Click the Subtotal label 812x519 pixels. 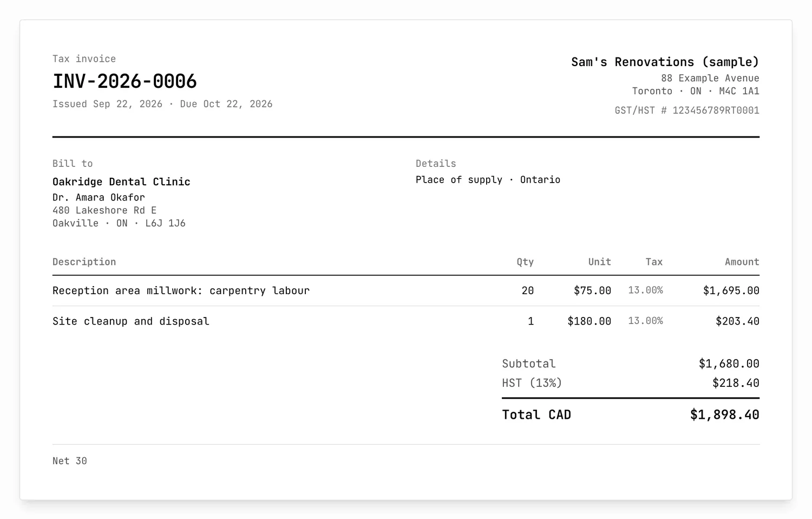[529, 364]
